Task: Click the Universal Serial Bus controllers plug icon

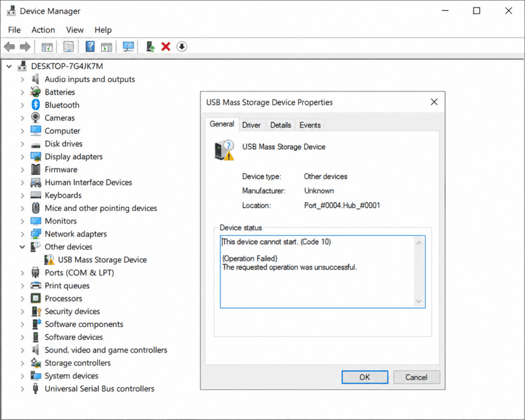Action: [x=35, y=389]
